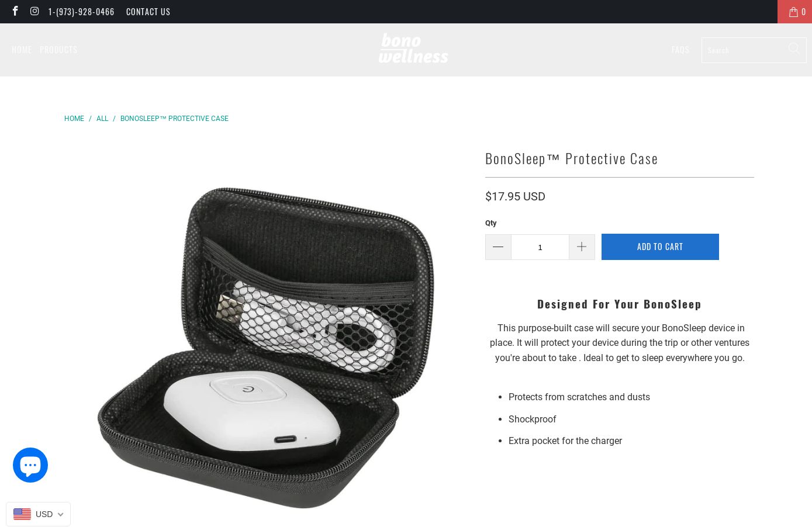812x527 pixels.
Task: Increase quantity with the plus icon
Action: 582,247
